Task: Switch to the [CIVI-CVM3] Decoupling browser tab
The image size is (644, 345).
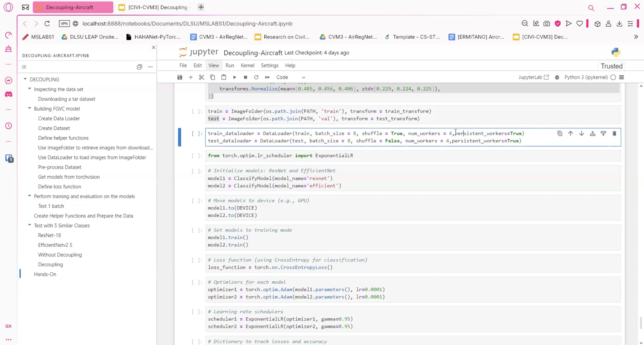Action: coord(155,7)
